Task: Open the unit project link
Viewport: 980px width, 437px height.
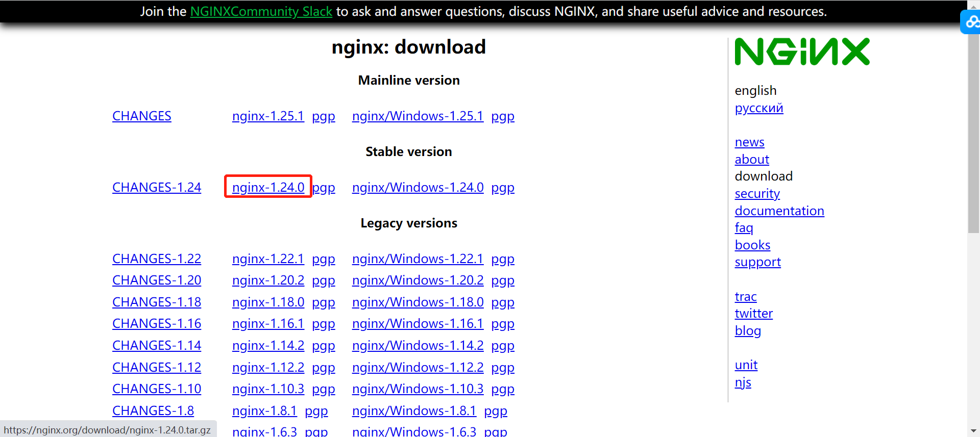Action: tap(746, 365)
